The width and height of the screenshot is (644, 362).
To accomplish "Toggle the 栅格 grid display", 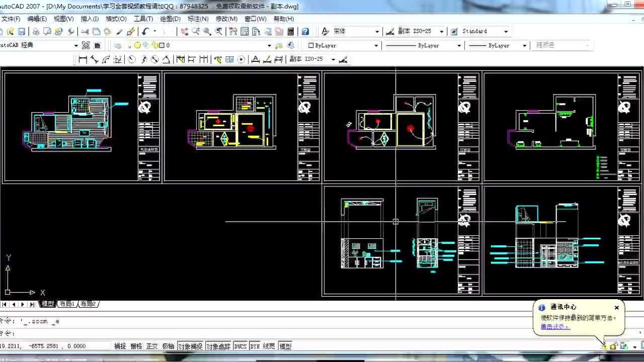I will pos(136,346).
